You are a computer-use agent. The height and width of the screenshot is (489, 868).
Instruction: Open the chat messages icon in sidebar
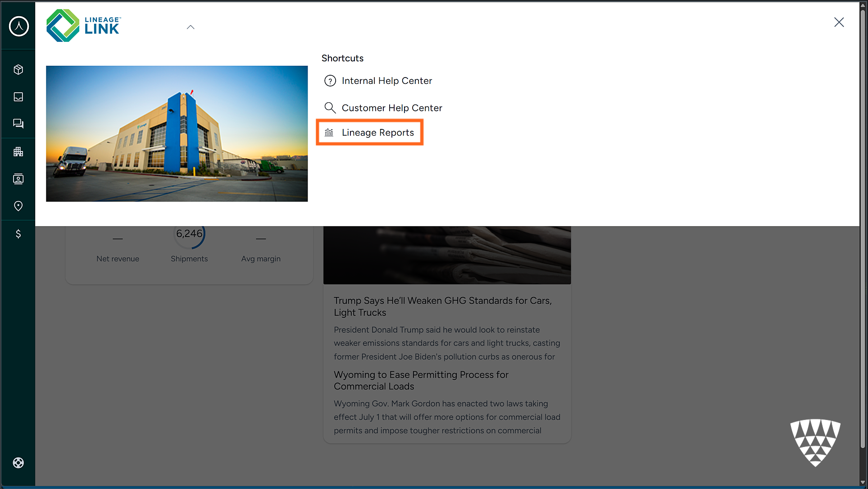18,123
